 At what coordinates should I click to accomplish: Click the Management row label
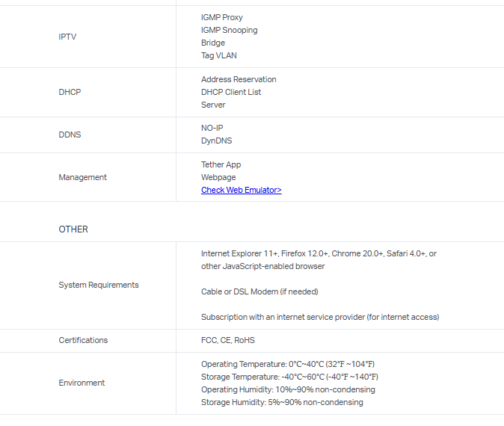tap(82, 177)
